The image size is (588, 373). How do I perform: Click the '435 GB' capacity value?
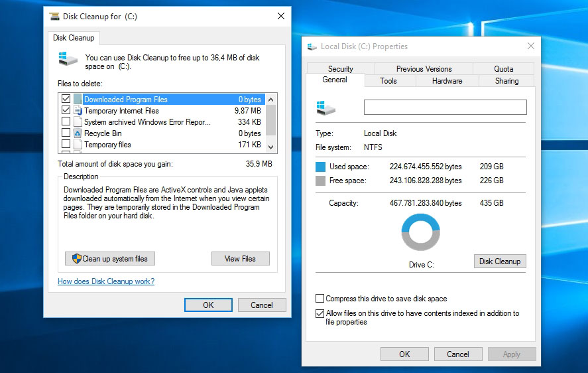tap(492, 203)
